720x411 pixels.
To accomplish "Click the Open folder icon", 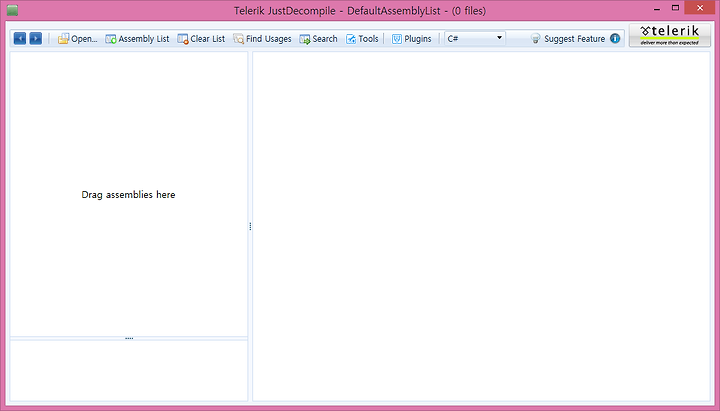I will coord(63,39).
